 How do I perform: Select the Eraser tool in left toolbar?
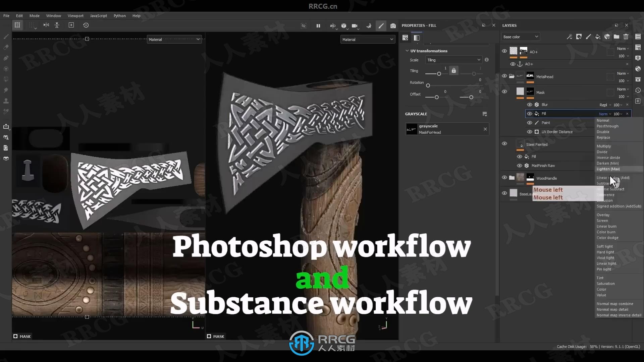(x=6, y=47)
